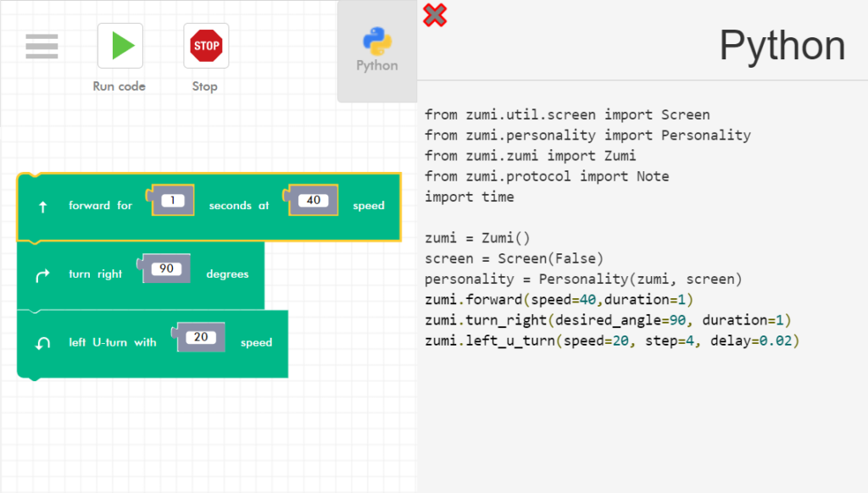Click the curved turn right arrow icon
868x493 pixels.
click(x=43, y=274)
